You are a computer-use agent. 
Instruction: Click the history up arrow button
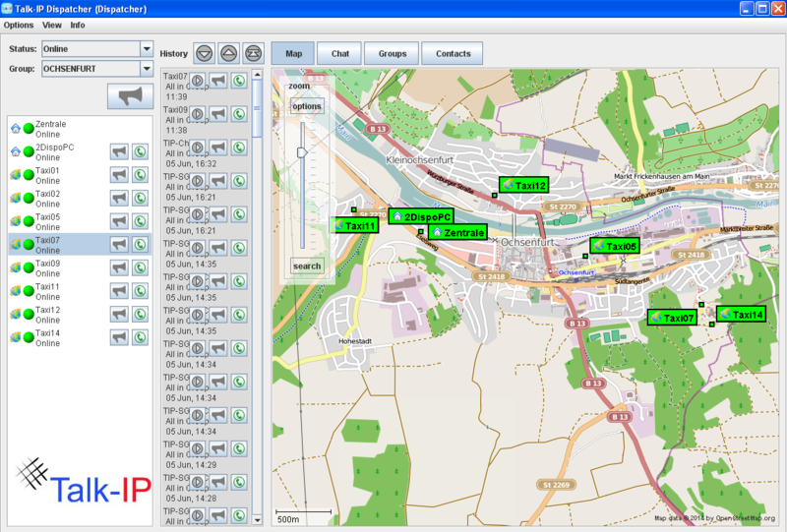(x=229, y=53)
